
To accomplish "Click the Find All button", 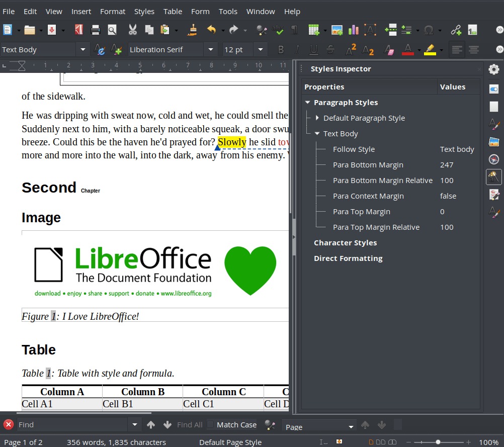I will tap(190, 424).
